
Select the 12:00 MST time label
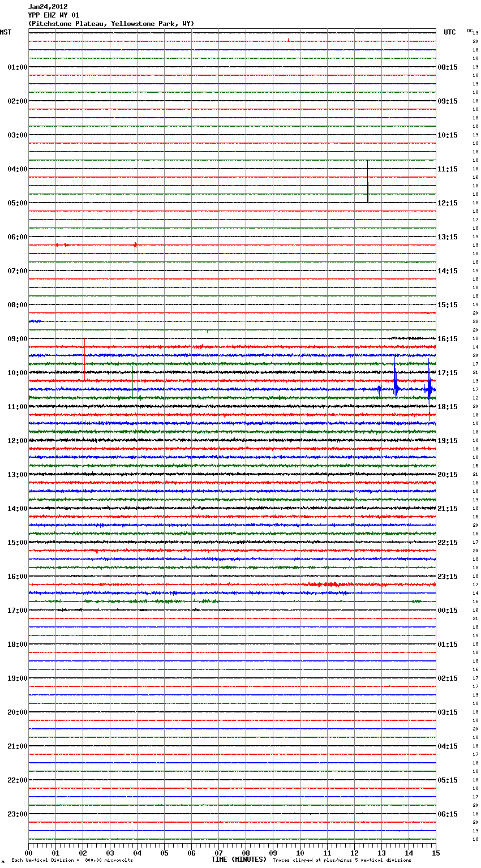18,441
